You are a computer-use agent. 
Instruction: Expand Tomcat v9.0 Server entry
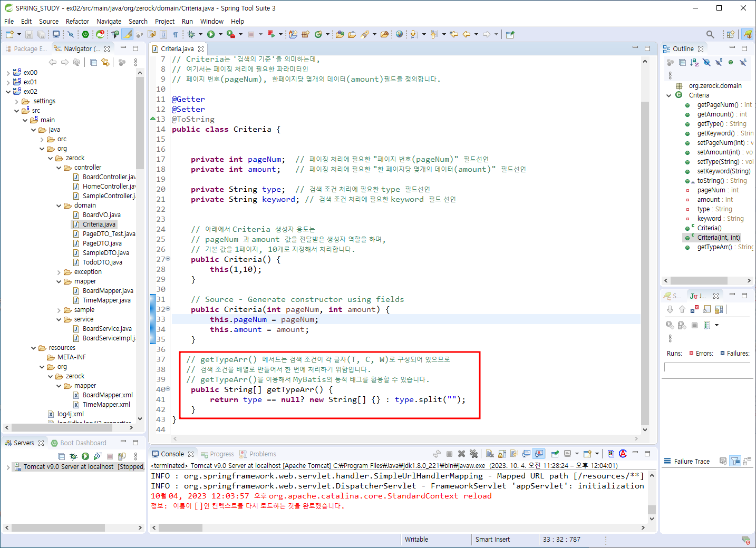tap(8, 467)
